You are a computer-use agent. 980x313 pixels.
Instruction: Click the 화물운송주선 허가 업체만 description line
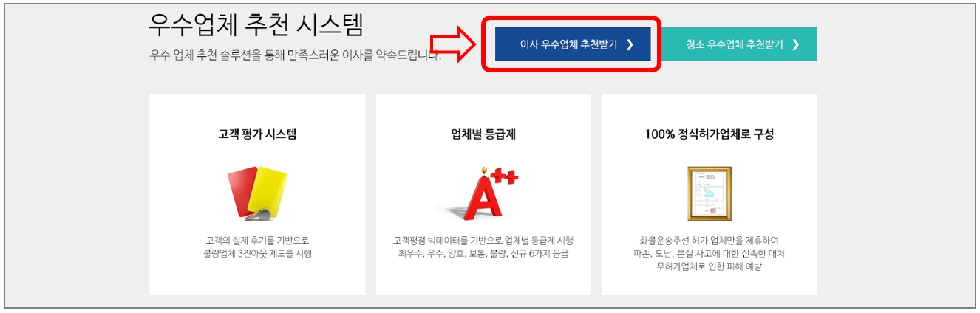[x=709, y=241]
